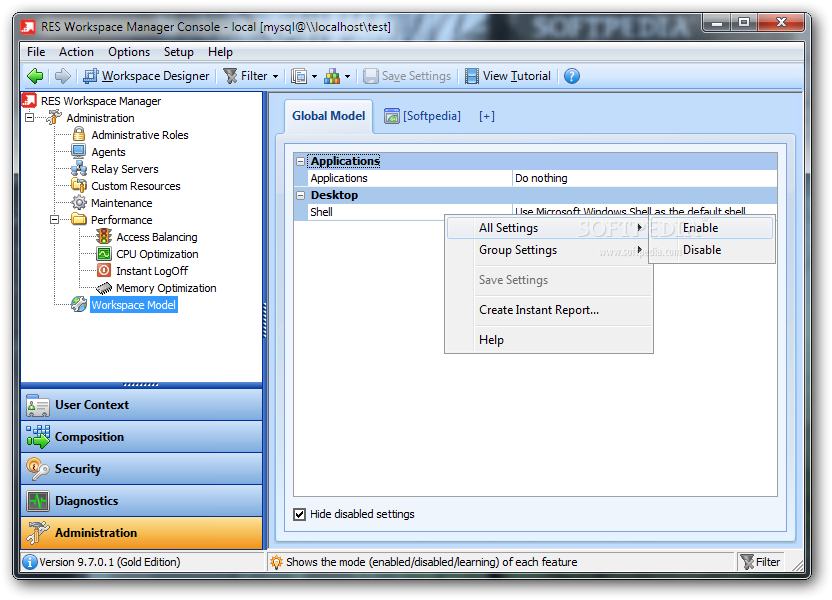Click the Relay Servers icon
This screenshot has width=832, height=600.
79,169
